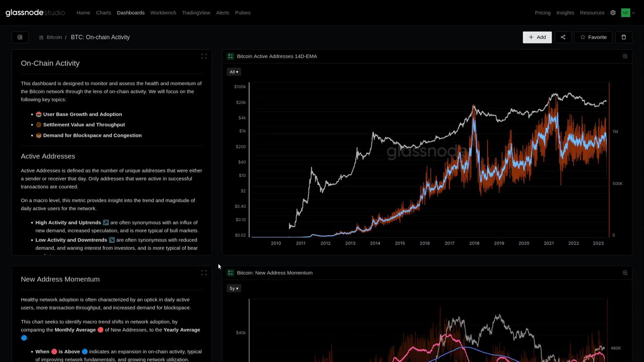Viewport: 644px width, 362px height.
Task: Click the Favorite button label
Action: 597,37
